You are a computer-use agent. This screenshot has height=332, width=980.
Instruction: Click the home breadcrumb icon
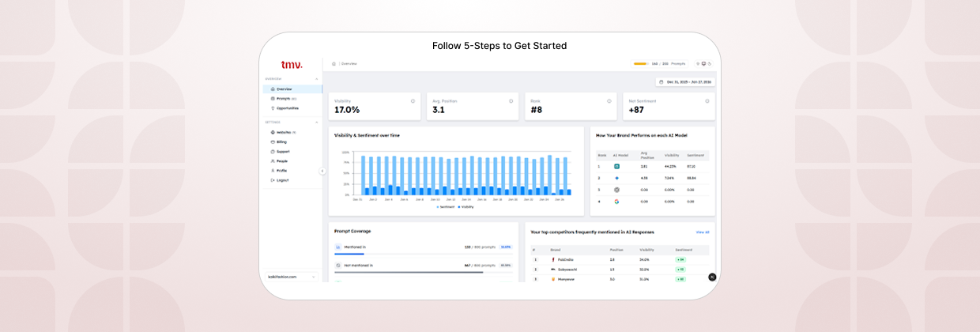click(x=334, y=63)
